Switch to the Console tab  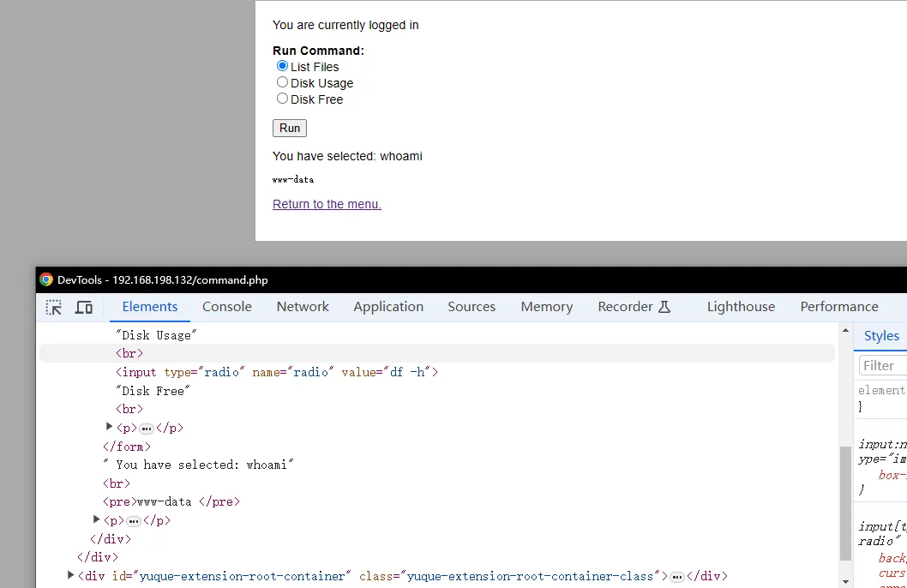227,307
